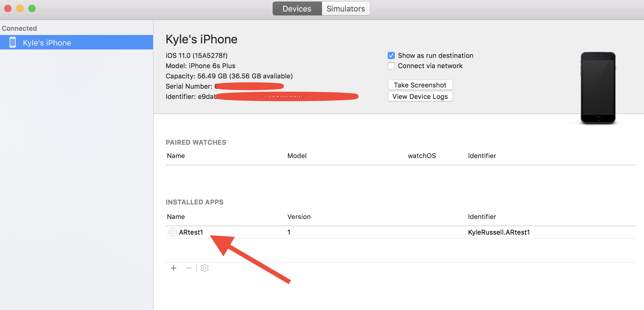644x310 pixels.
Task: Switch to the Simulators tab
Action: click(x=345, y=9)
